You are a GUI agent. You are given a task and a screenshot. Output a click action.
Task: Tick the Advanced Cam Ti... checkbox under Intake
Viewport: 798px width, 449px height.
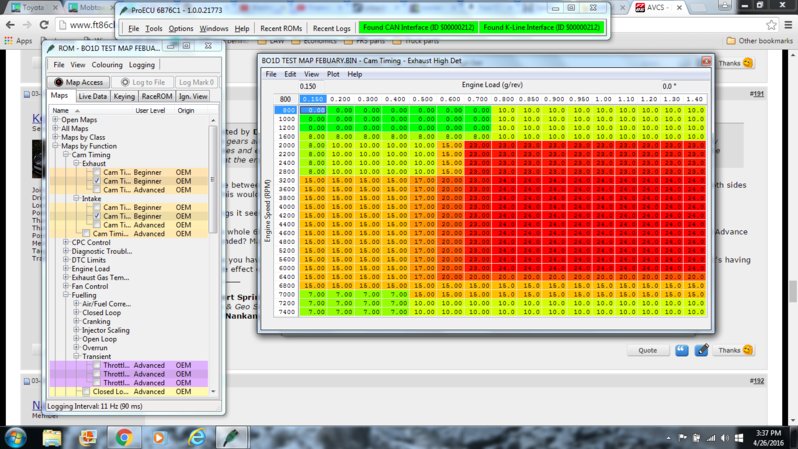(x=97, y=225)
